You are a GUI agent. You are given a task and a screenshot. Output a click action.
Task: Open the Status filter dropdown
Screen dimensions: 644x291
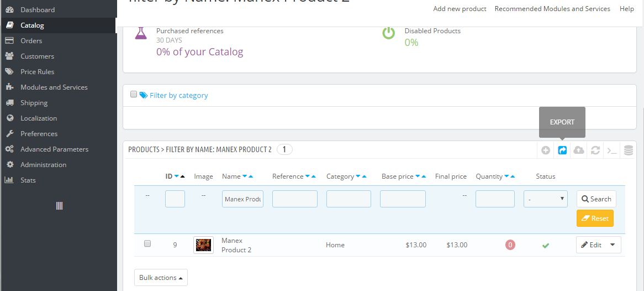[x=546, y=199]
